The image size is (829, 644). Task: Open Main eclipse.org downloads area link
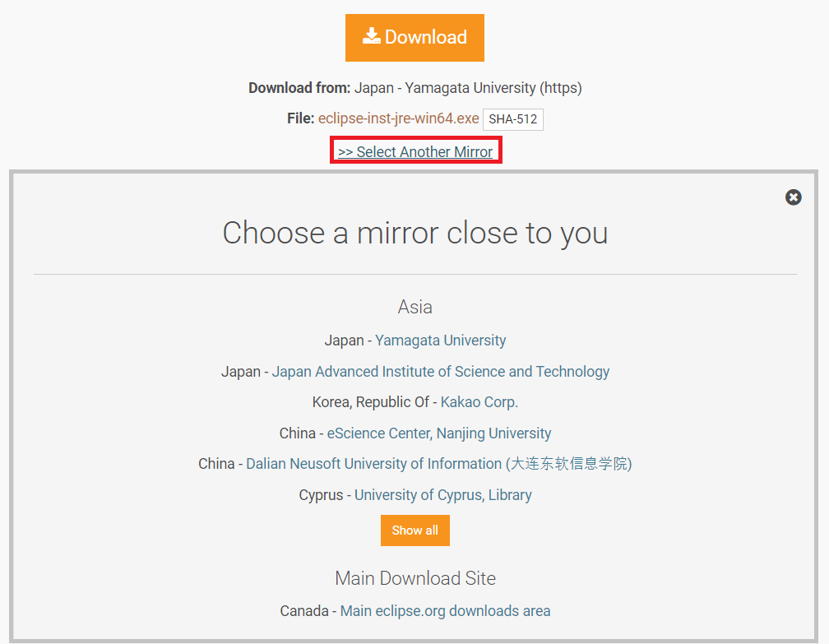click(x=445, y=611)
